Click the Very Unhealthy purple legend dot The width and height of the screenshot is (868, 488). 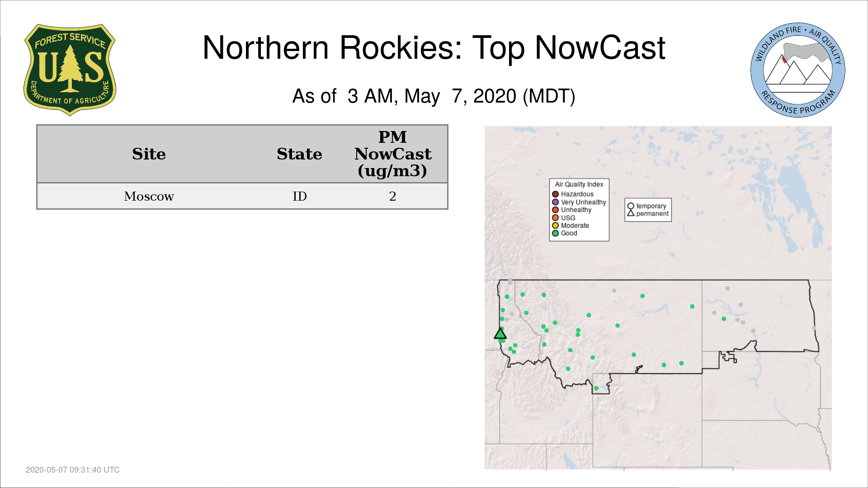pyautogui.click(x=555, y=202)
